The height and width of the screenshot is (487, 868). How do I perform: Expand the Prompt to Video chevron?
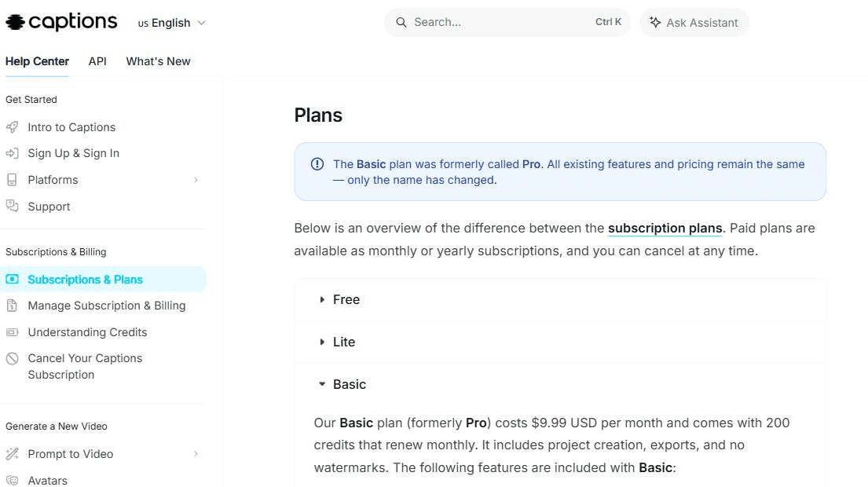196,454
